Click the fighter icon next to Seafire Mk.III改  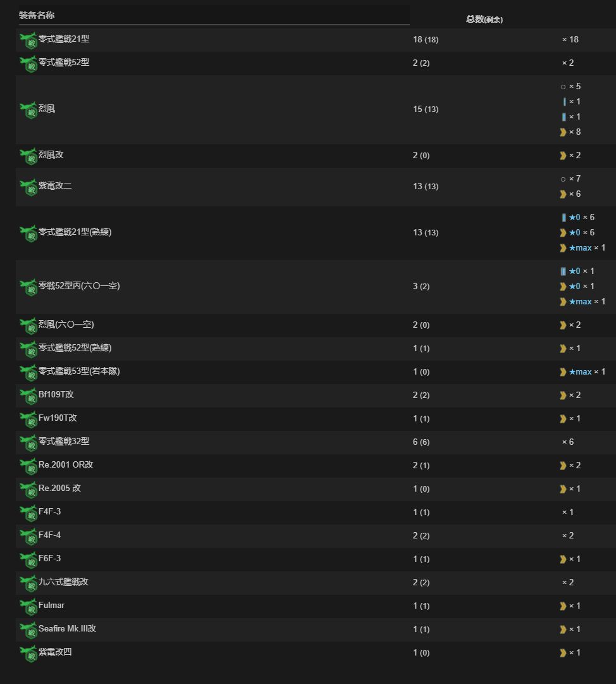28,630
